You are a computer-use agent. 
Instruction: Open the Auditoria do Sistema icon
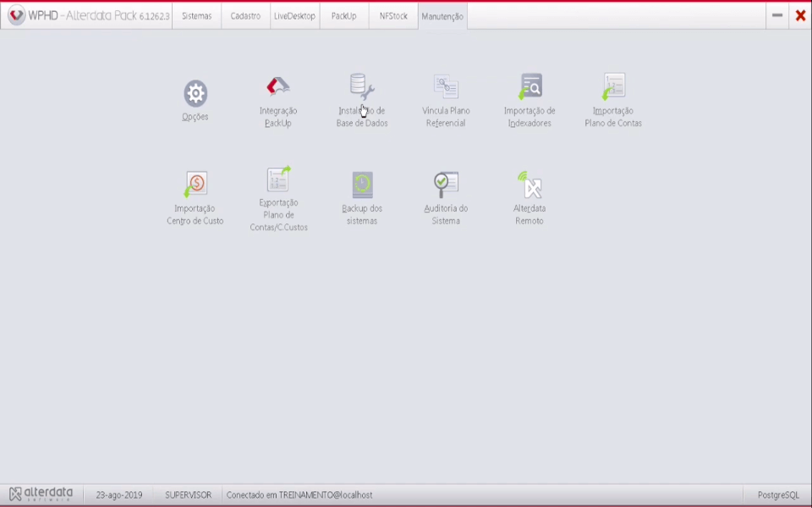(446, 185)
